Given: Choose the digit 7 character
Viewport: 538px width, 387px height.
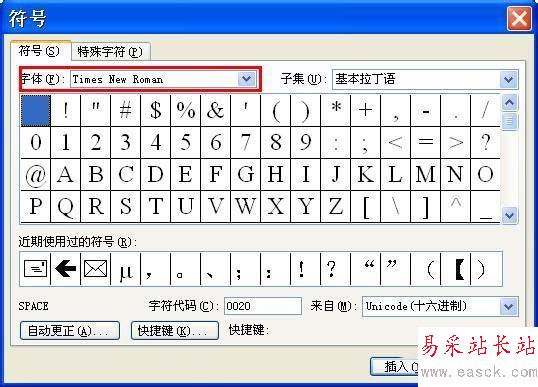Looking at the screenshot, I should [245, 142].
